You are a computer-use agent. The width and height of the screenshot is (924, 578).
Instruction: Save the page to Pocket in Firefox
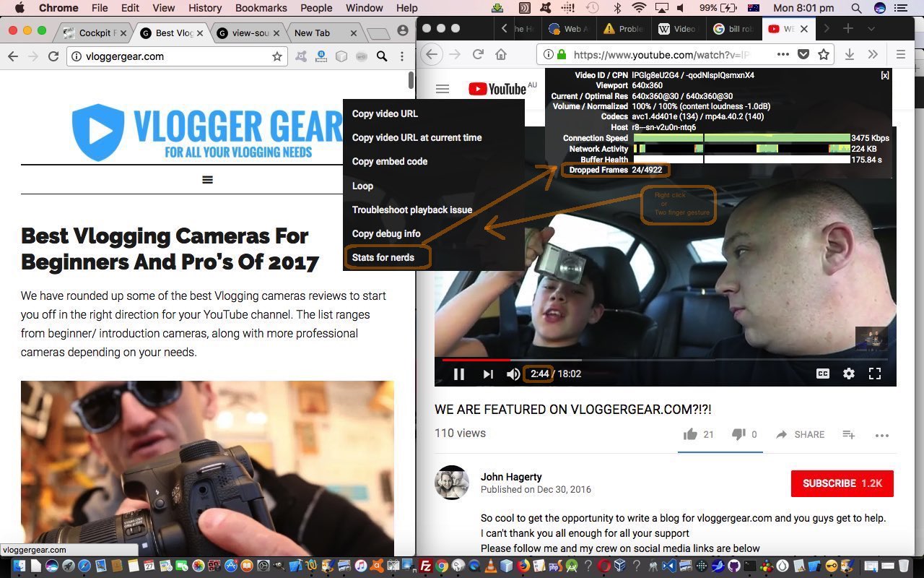pos(803,54)
